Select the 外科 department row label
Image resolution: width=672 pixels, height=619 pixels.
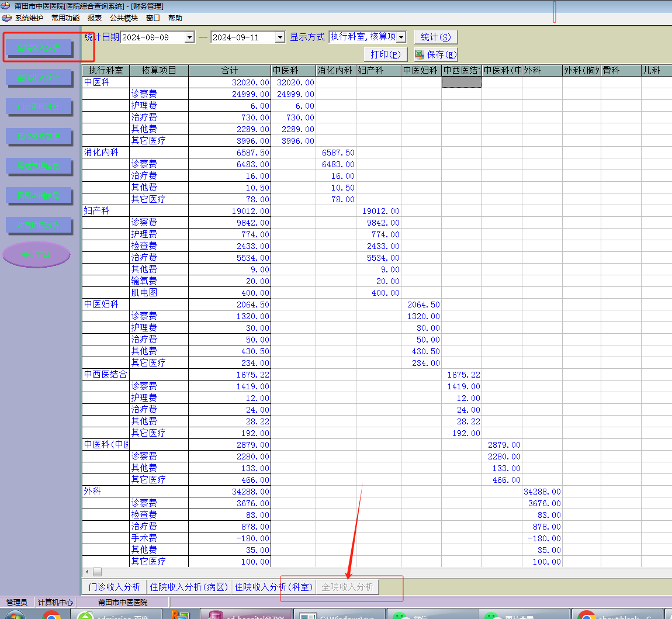point(105,492)
